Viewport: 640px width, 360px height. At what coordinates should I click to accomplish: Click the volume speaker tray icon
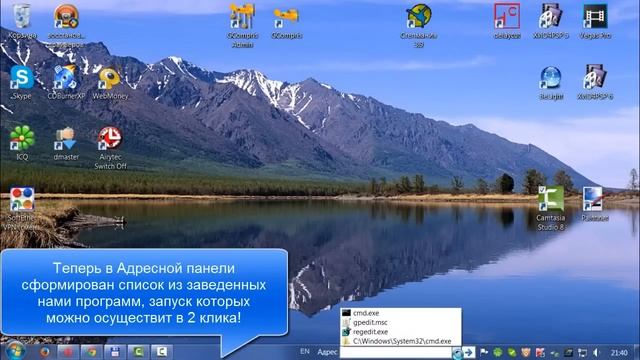click(x=596, y=352)
